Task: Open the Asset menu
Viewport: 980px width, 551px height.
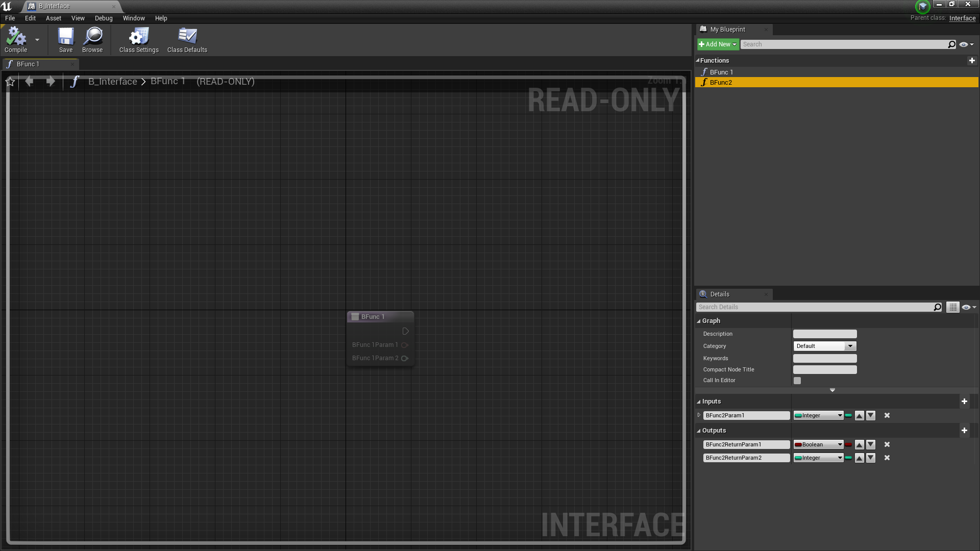Action: click(x=53, y=18)
